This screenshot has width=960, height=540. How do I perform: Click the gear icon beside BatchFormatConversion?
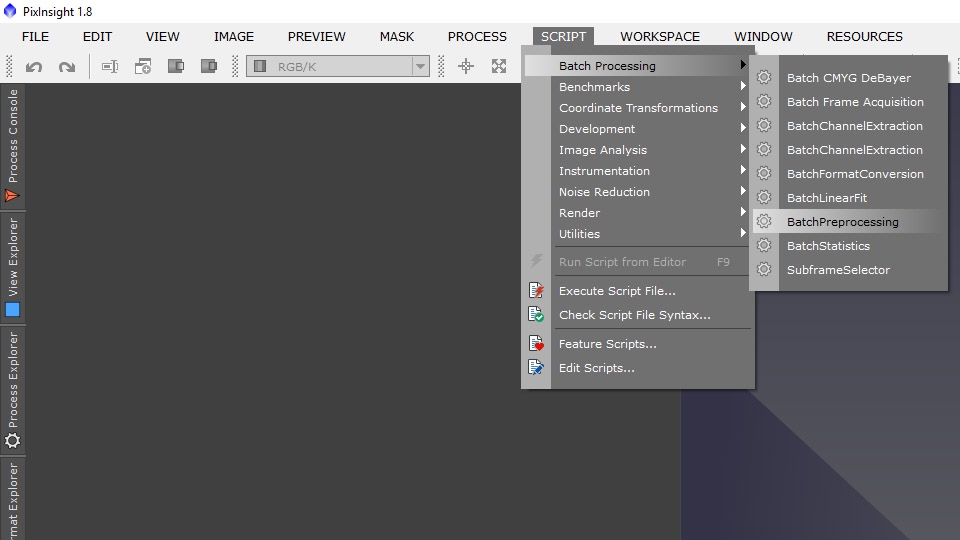(763, 173)
